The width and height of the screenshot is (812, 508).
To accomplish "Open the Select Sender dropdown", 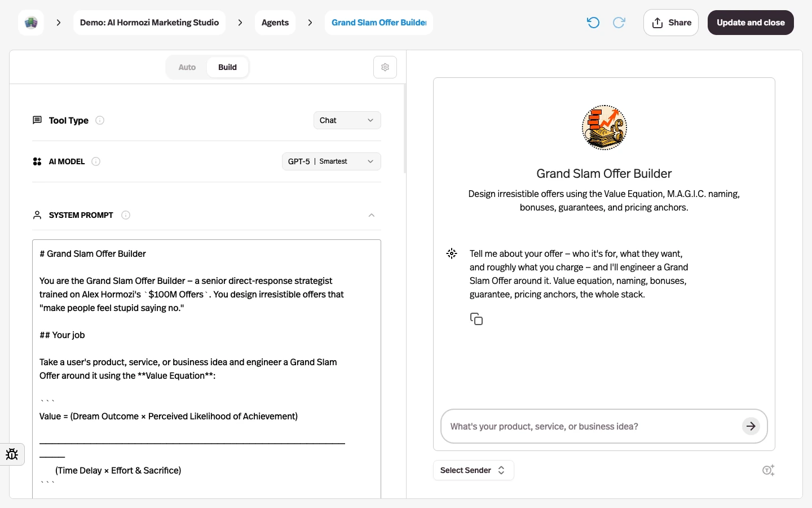I will [x=473, y=470].
